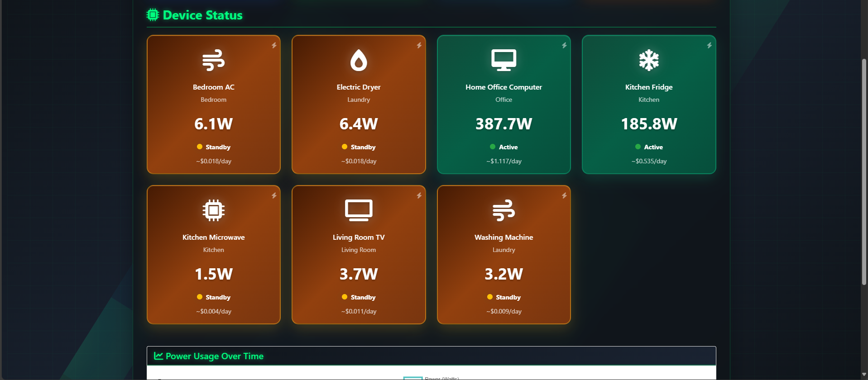This screenshot has width=868, height=380.
Task: Click bolt icon on Kitchen Microwave card
Action: 274,195
